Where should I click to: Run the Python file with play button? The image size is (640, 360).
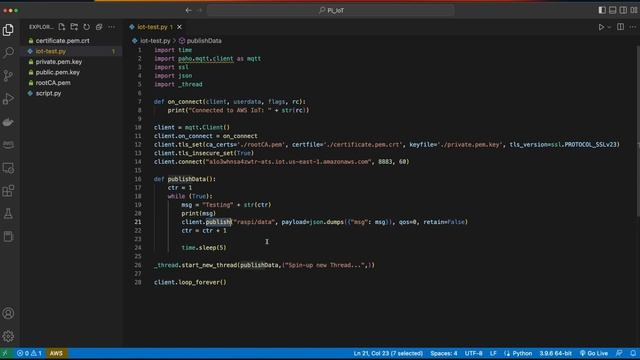[601, 27]
